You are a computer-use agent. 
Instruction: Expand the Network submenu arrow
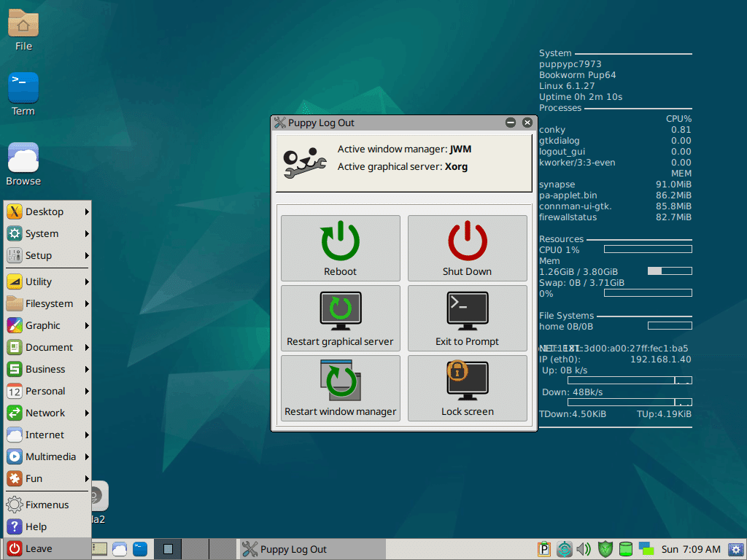click(87, 413)
